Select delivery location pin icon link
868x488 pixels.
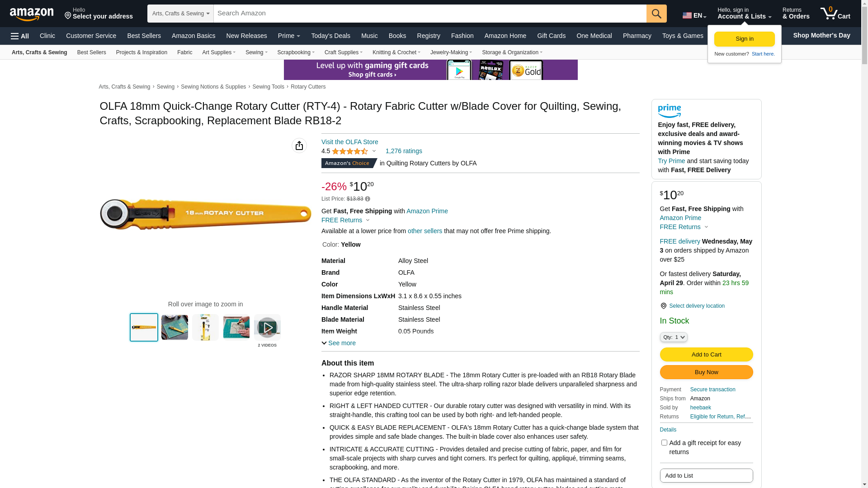[x=692, y=306]
